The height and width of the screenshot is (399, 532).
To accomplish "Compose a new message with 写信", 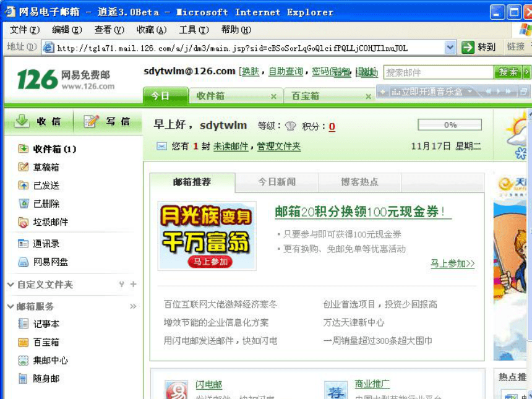I will tap(107, 121).
